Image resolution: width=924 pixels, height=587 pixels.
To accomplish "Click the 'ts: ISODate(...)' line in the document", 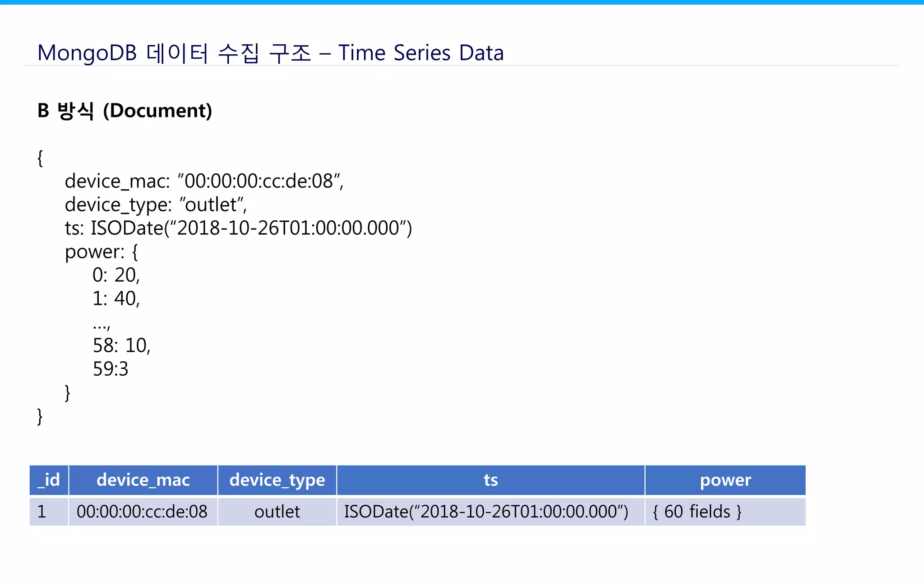I will coord(239,228).
